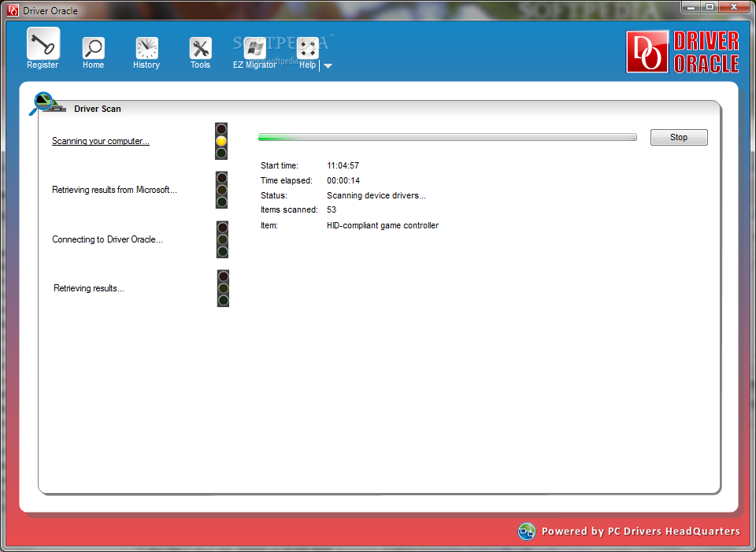Viewport: 756px width, 552px height.
Task: Select 'Scanning your computer...' link text
Action: point(101,141)
